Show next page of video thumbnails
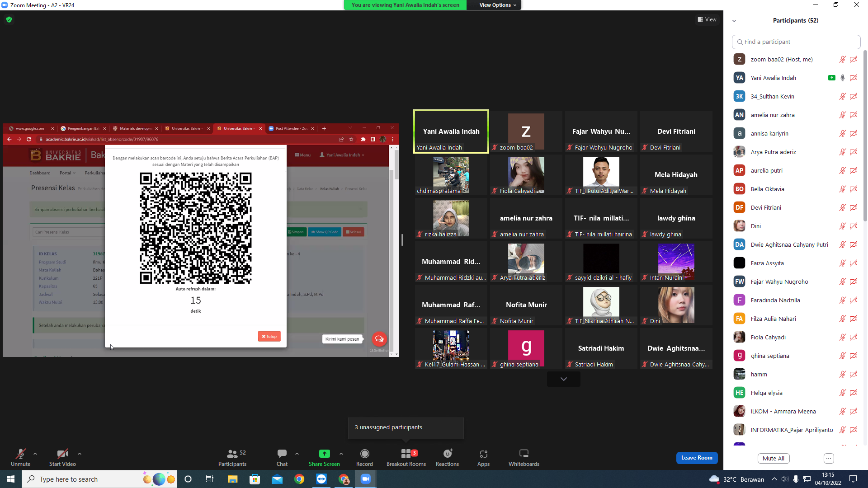This screenshot has width=868, height=488. (x=563, y=379)
